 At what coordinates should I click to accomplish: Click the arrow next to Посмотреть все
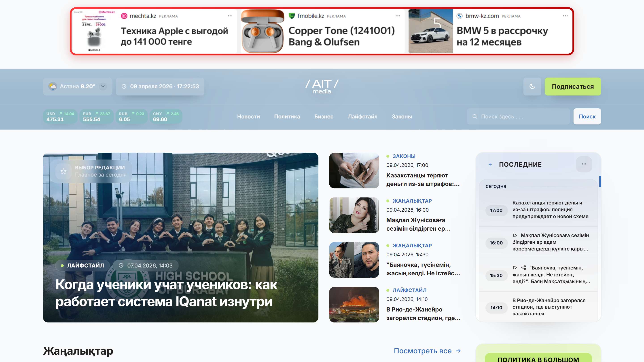(458, 351)
